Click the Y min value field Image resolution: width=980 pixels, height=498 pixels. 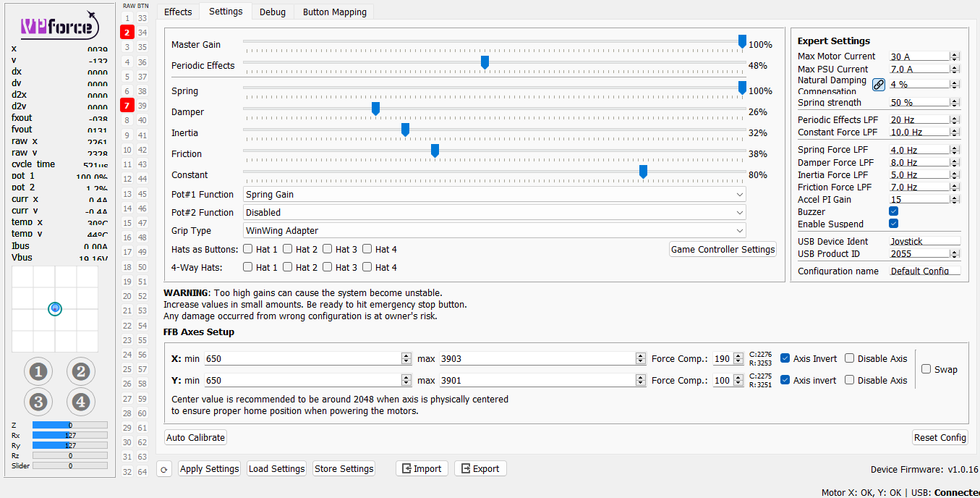(303, 380)
